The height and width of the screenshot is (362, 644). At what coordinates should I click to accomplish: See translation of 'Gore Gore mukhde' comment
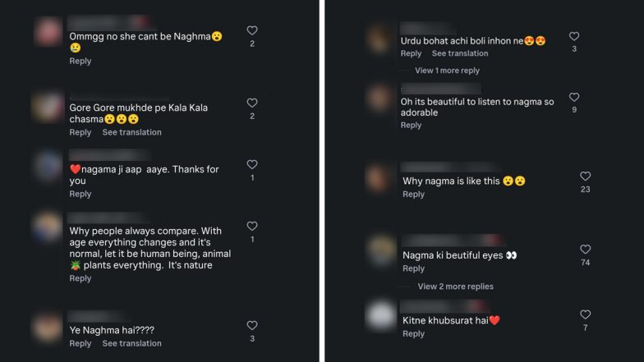(131, 132)
